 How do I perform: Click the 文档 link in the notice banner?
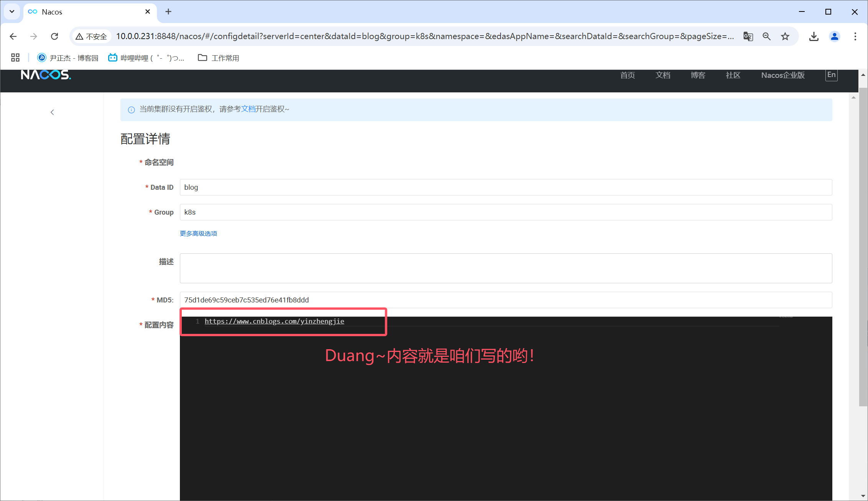point(248,109)
